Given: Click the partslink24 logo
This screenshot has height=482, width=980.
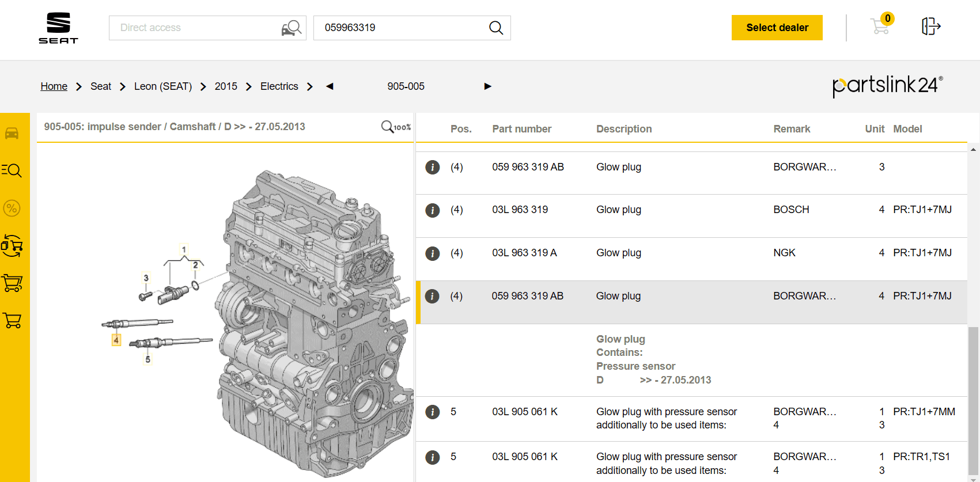Looking at the screenshot, I should coord(887,86).
